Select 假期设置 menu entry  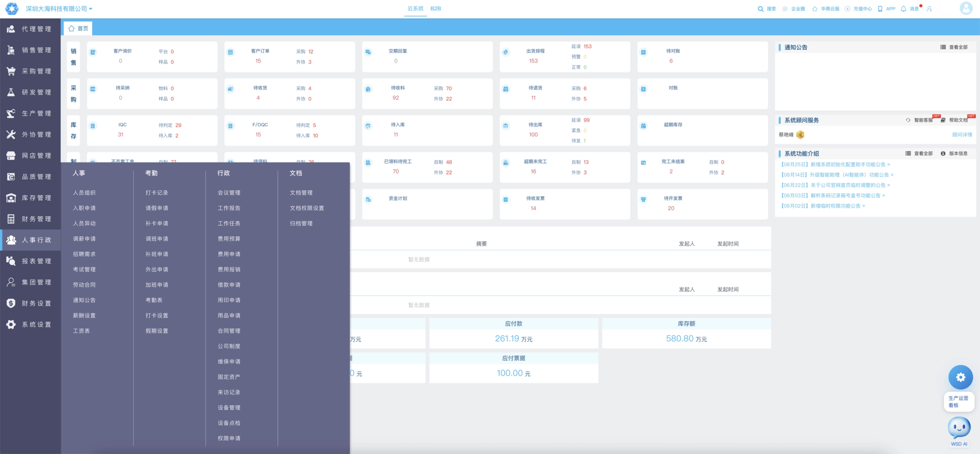point(157,331)
